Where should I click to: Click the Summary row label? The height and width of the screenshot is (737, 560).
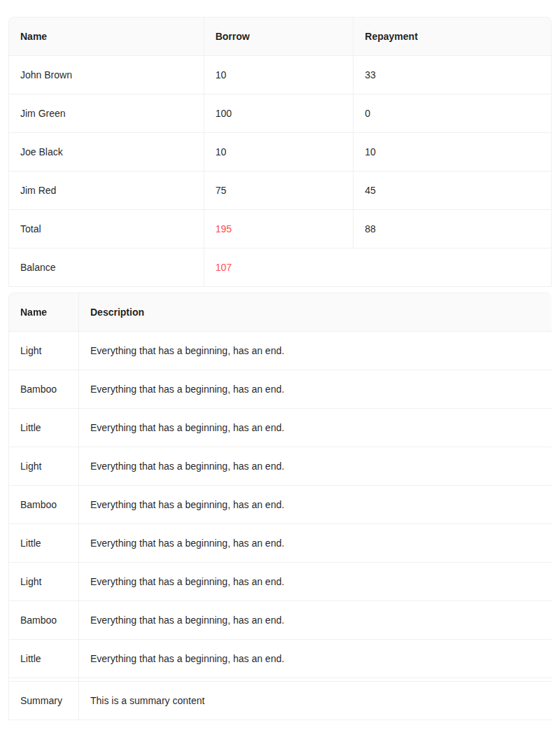point(41,701)
